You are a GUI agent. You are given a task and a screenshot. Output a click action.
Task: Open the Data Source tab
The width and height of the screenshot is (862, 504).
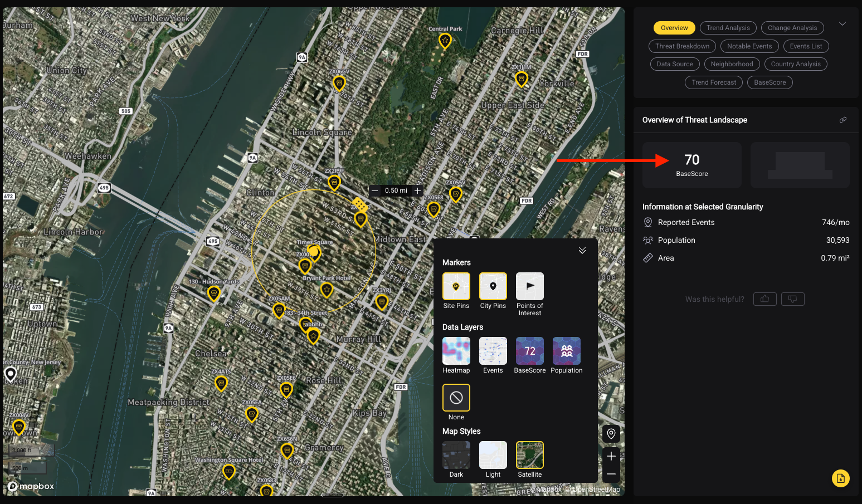pyautogui.click(x=675, y=64)
